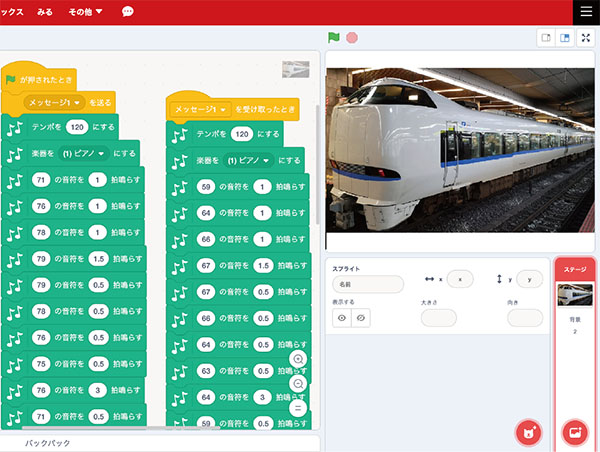
Task: Show the sprite with the eye icon
Action: (x=342, y=317)
